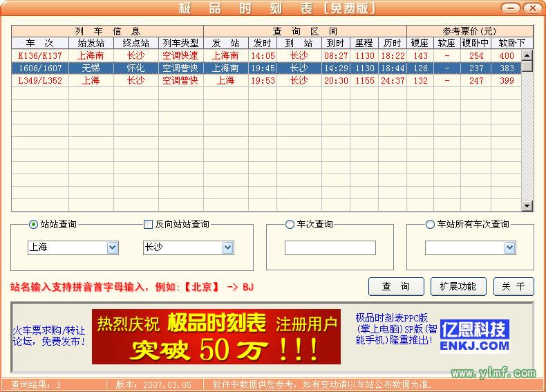Click the red 突破50万 banner
546x392 pixels.
(216, 337)
